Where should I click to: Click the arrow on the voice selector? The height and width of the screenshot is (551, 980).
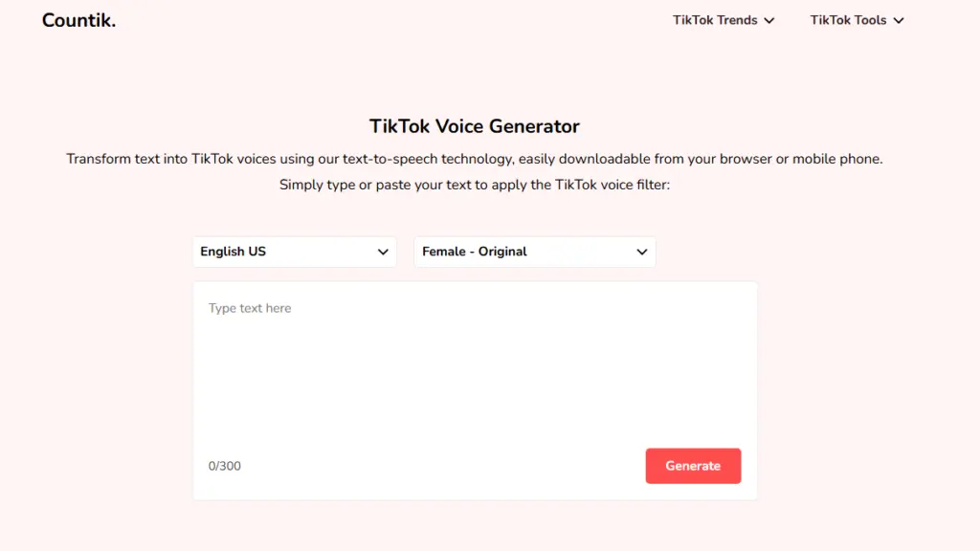coord(641,252)
